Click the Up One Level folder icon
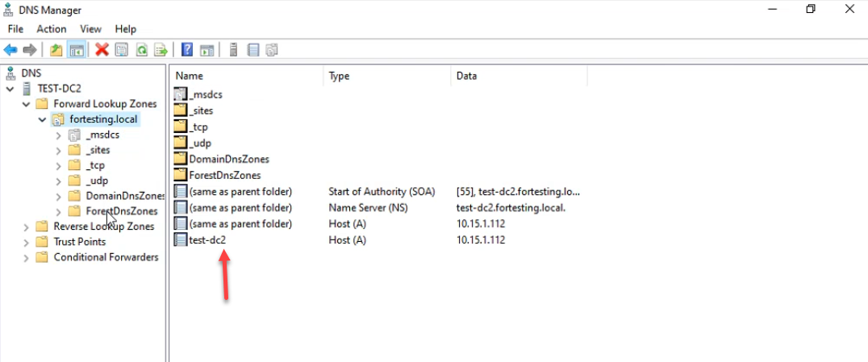Viewport: 868px width, 362px height. [56, 50]
